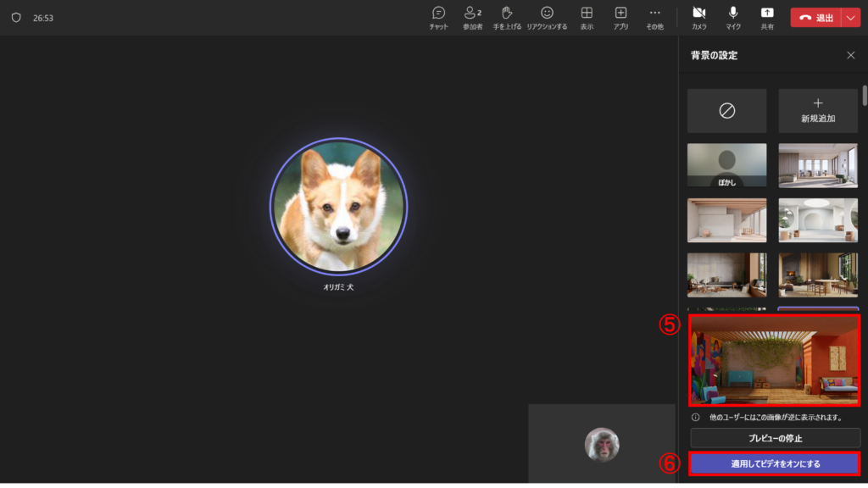868x488 pixels.
Task: Toggle the camera (カメラ) on
Action: point(699,17)
